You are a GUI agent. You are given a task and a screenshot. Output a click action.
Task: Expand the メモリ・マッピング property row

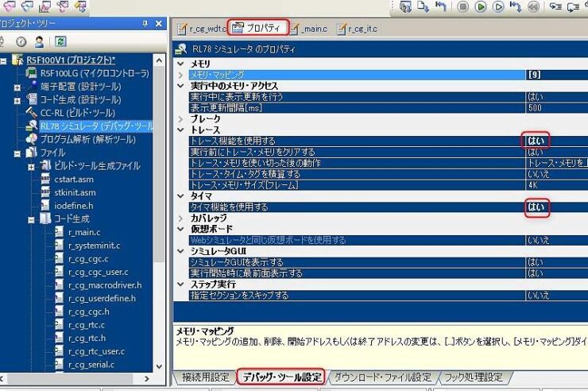[181, 75]
